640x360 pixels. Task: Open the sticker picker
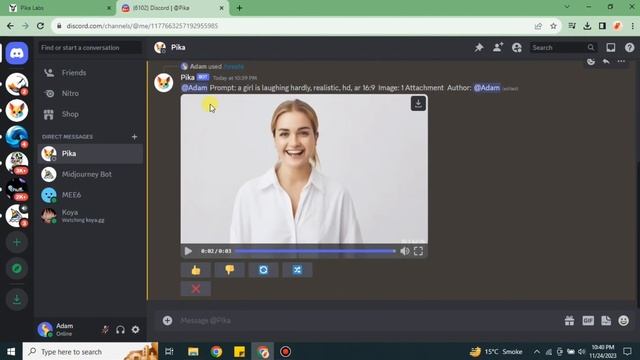[x=606, y=320]
